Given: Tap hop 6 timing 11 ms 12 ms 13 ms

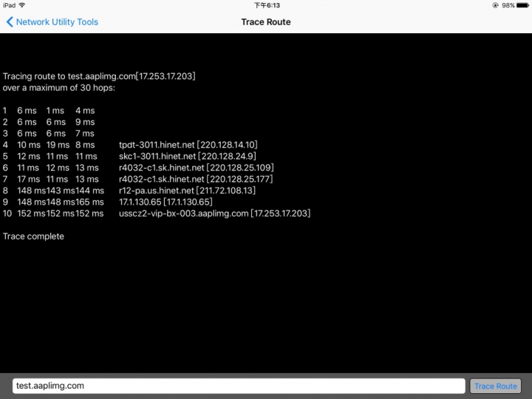Looking at the screenshot, I should (x=58, y=168).
